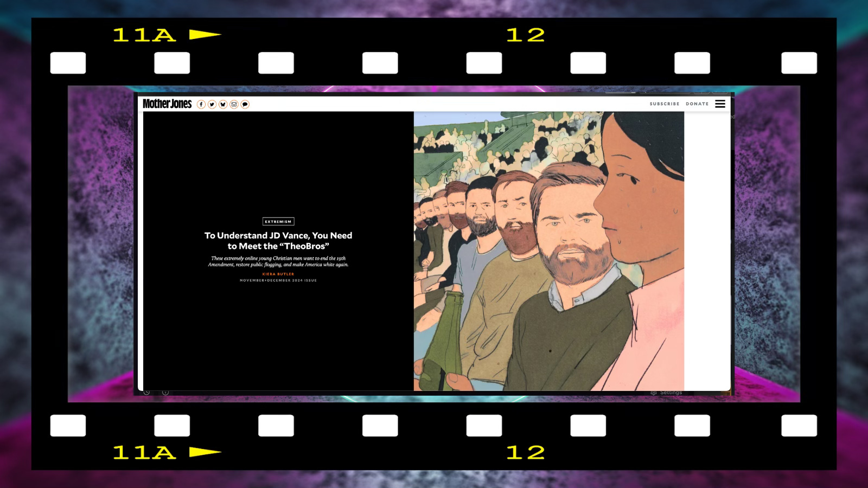Open the Mother Jones home logo
This screenshot has width=868, height=488.
click(167, 104)
